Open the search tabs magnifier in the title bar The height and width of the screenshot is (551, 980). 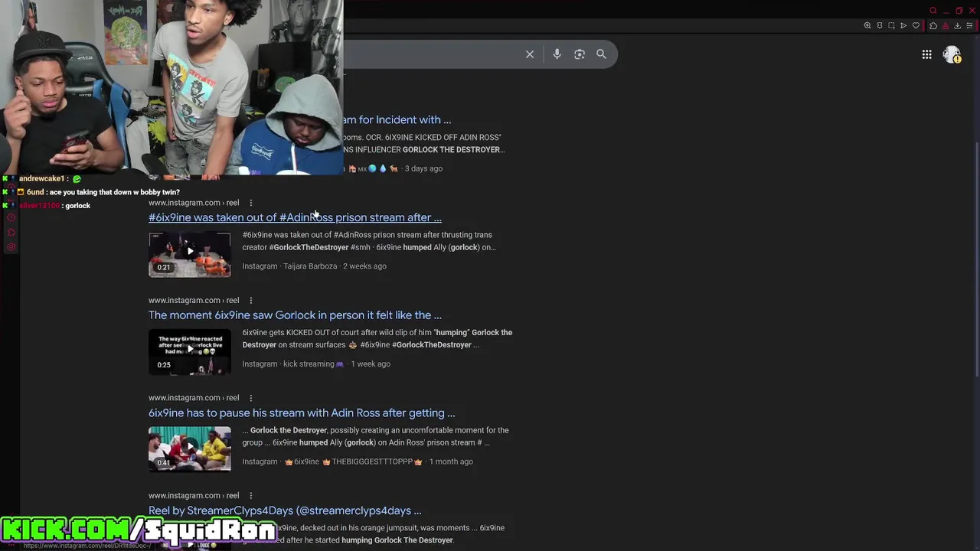pyautogui.click(x=933, y=11)
